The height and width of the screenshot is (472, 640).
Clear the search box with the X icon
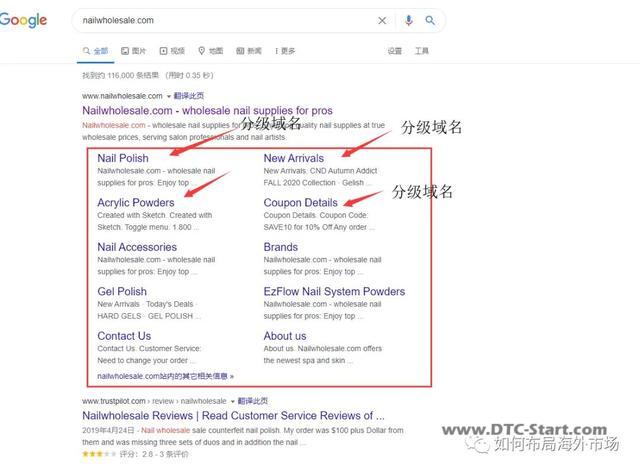[382, 20]
